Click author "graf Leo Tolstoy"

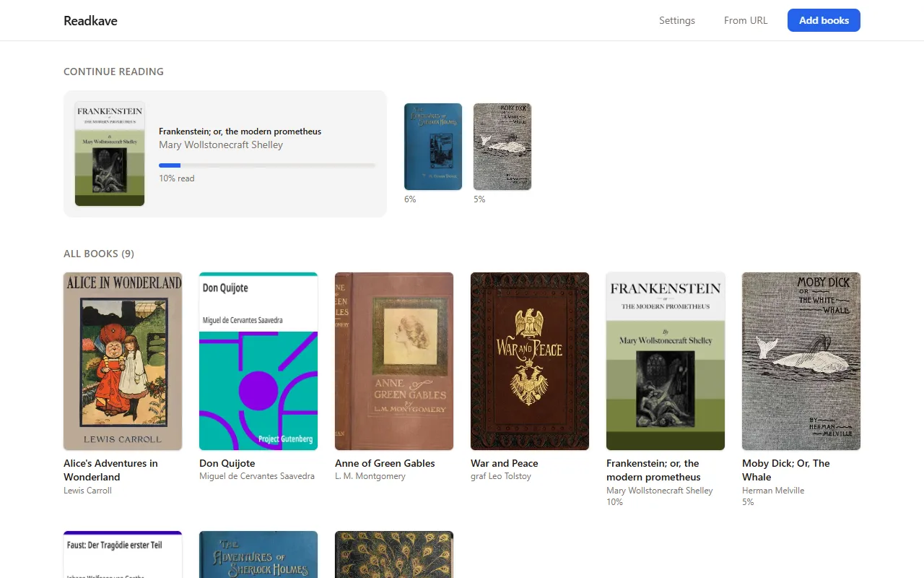(x=501, y=477)
